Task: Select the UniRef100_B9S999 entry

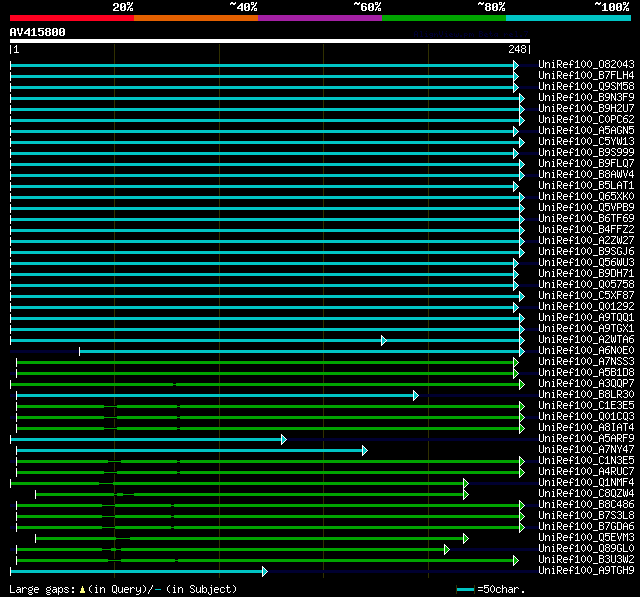Action: 586,153
